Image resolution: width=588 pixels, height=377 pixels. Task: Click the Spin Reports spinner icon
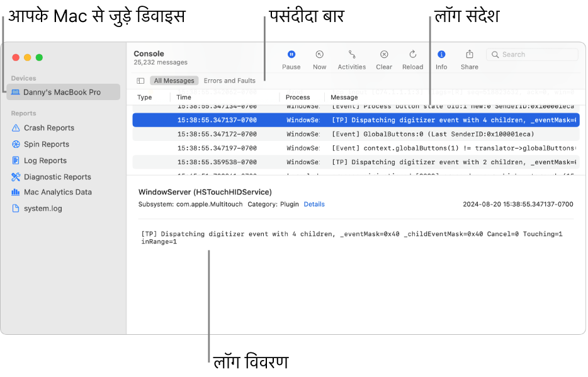[x=16, y=144]
